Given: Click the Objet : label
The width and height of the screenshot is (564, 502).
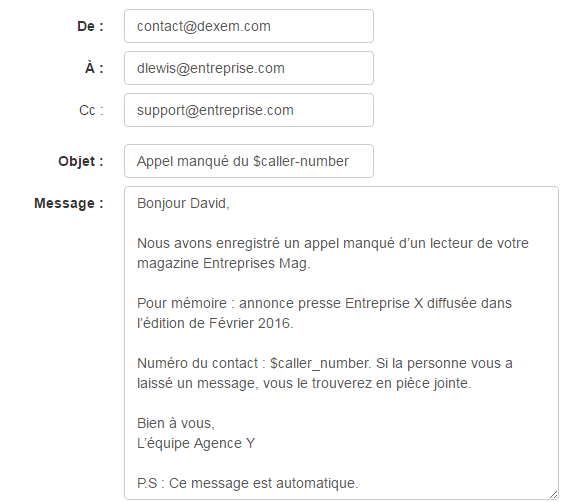Looking at the screenshot, I should pos(81,161).
